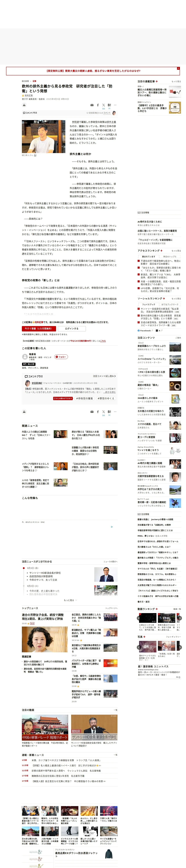Open hashtag #参院党の躍進

tap(84, 398)
